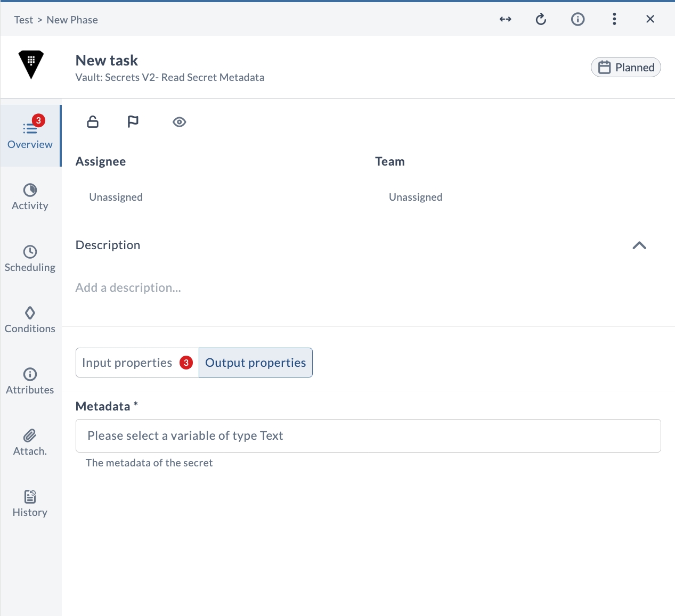Click the Test breadcrumb link
This screenshot has height=616, width=675.
coord(23,20)
